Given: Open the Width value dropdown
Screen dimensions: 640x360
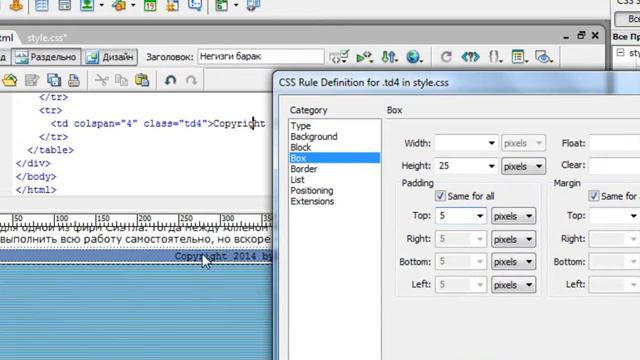Looking at the screenshot, I should pyautogui.click(x=491, y=143).
